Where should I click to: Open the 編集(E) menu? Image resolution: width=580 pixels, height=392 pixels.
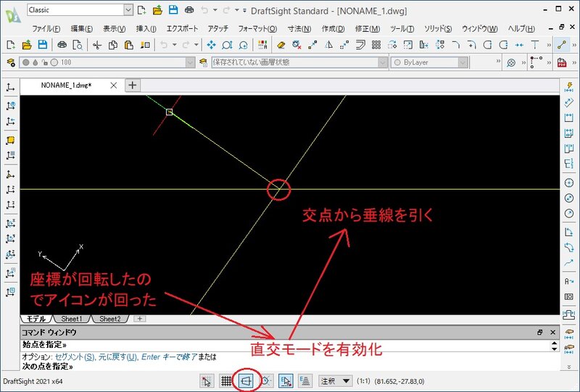[x=82, y=28]
